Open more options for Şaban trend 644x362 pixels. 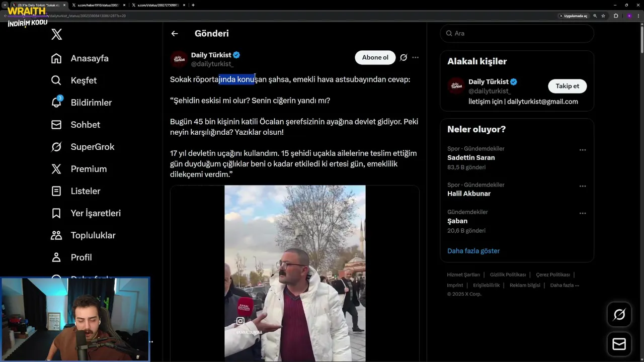point(583,213)
